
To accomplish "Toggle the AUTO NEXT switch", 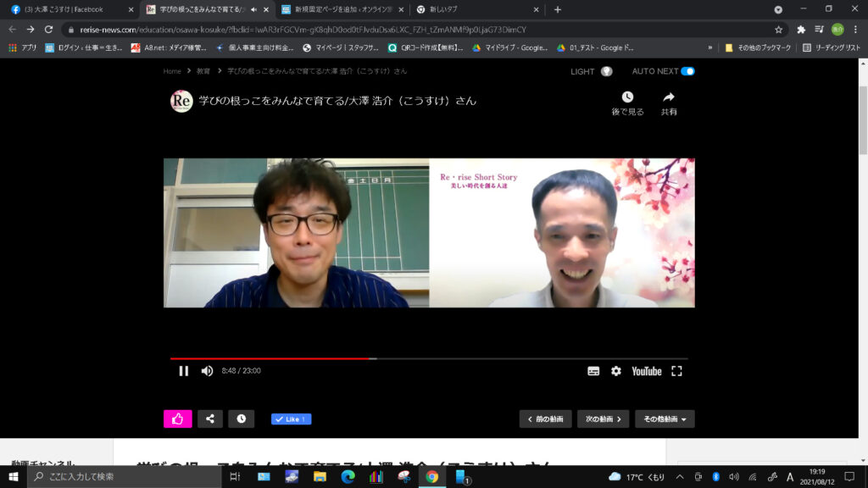I will click(687, 71).
